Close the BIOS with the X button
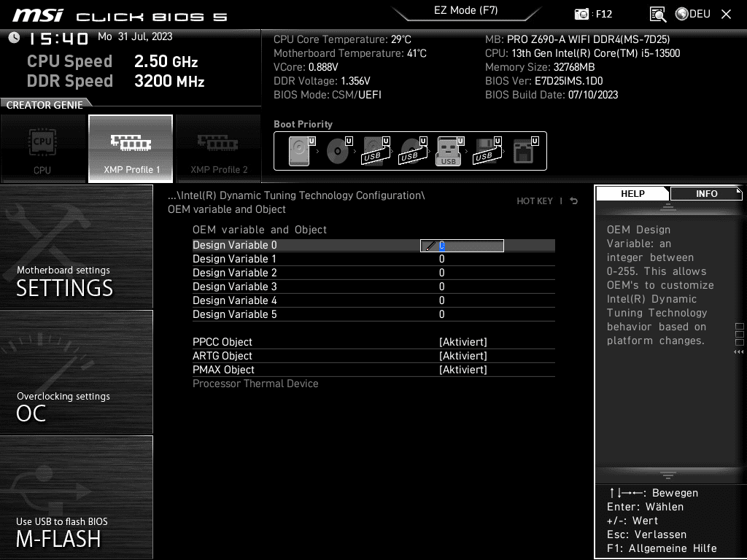Screen dimensions: 747x560 pyautogui.click(x=726, y=15)
